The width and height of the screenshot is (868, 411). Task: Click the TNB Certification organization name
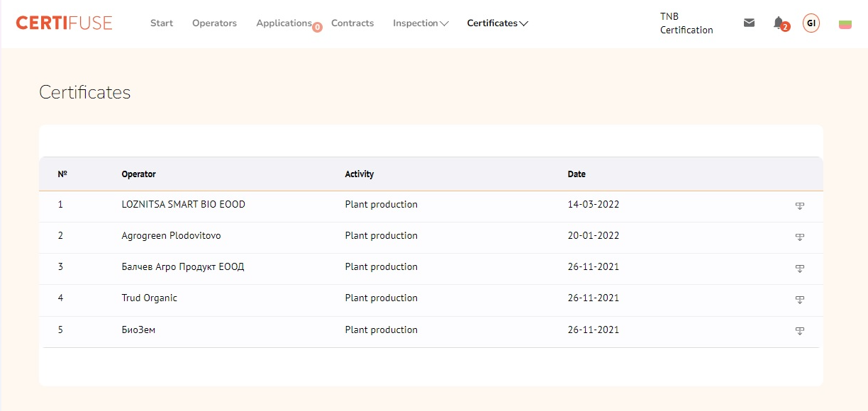coord(686,23)
